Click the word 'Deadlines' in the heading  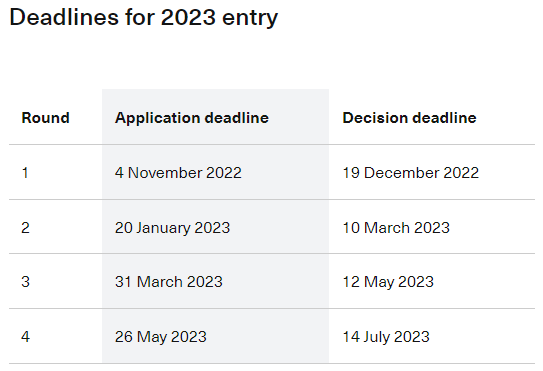pos(64,17)
